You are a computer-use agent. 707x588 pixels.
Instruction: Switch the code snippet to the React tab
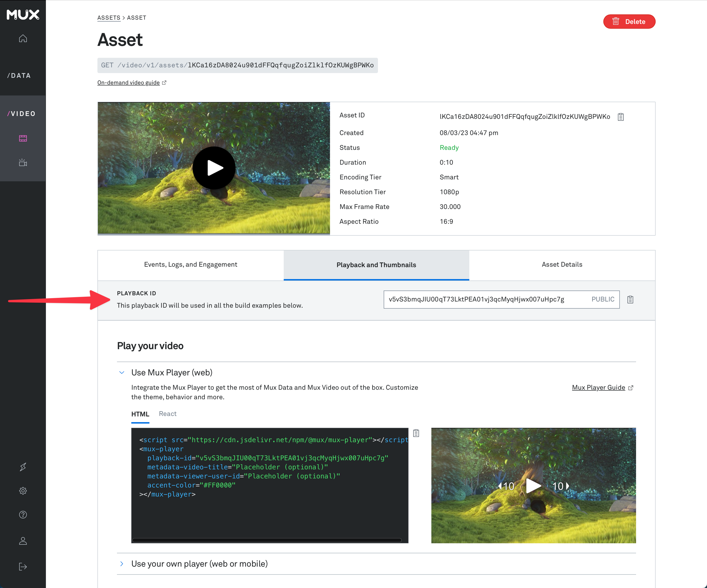(168, 414)
